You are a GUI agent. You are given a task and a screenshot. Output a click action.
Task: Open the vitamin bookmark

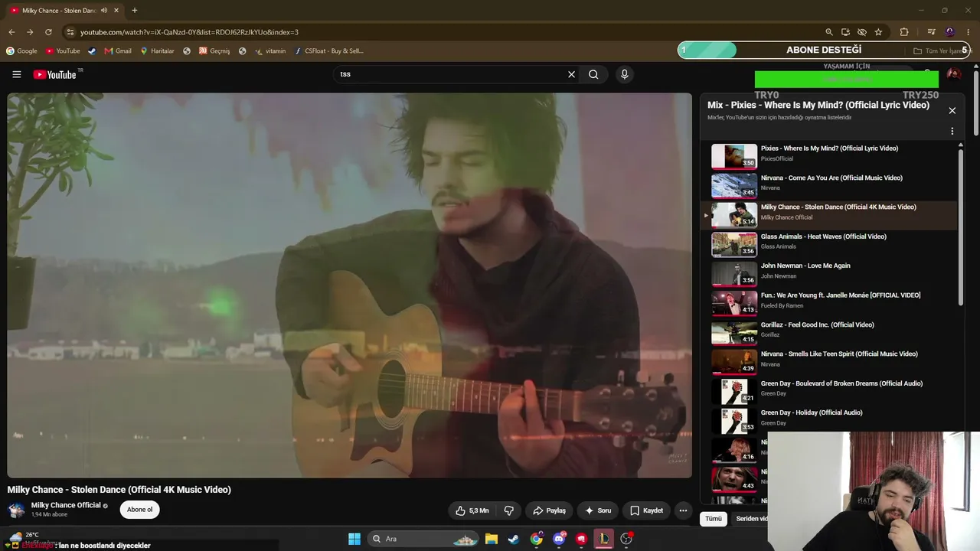[x=270, y=51]
